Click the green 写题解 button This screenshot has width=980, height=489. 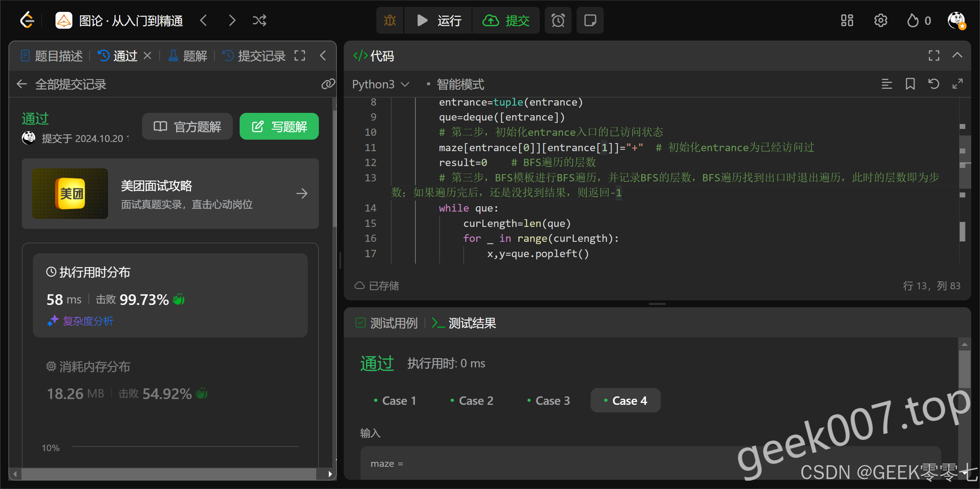279,127
